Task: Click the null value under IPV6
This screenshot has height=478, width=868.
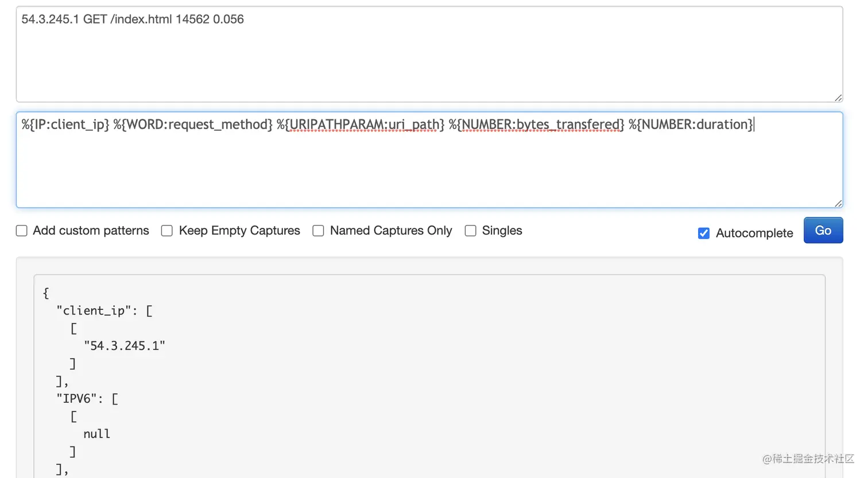Action: 96,434
